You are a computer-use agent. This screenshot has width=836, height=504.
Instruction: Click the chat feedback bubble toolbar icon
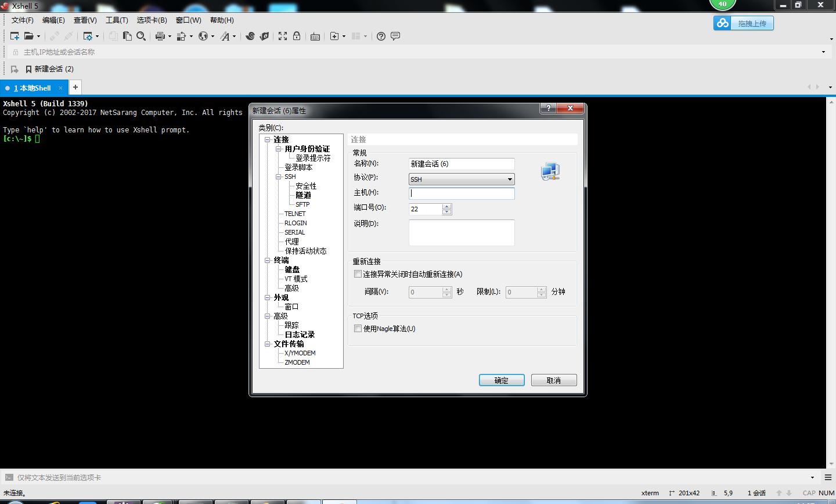[x=395, y=36]
